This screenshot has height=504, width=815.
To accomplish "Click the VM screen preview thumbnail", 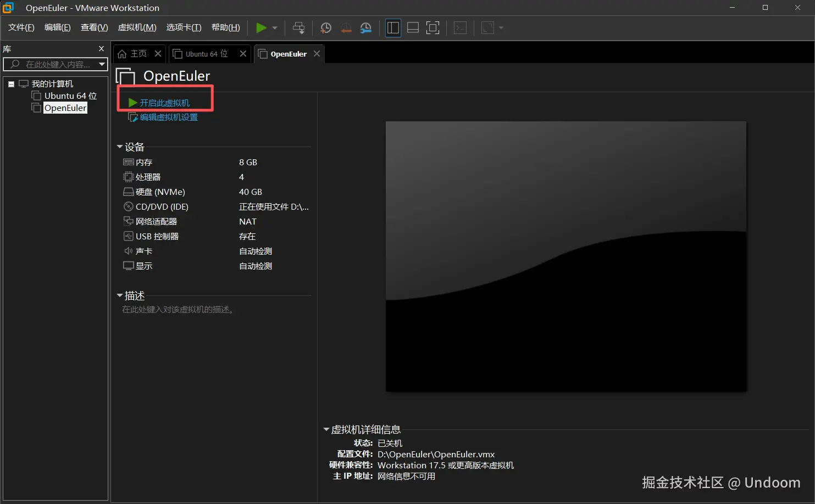I will pyautogui.click(x=566, y=256).
